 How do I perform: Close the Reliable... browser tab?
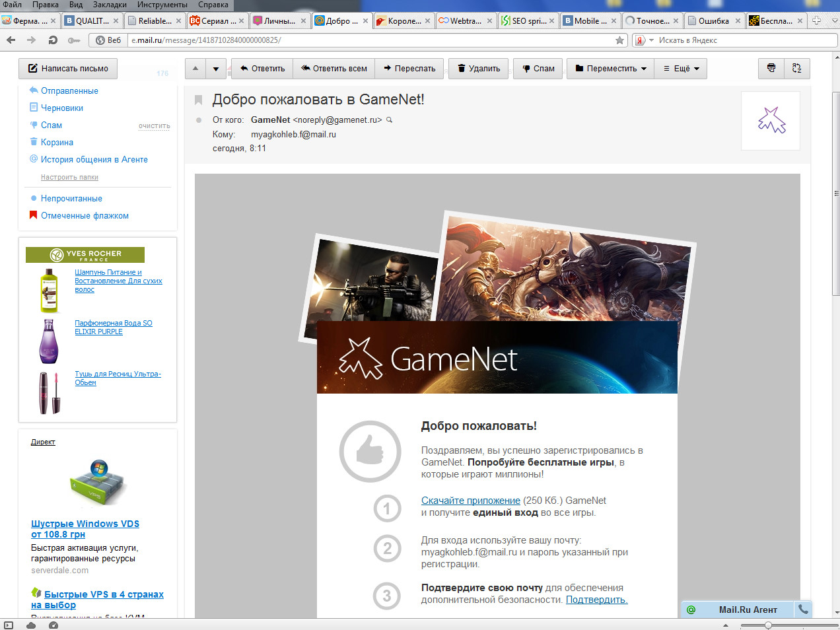(178, 21)
